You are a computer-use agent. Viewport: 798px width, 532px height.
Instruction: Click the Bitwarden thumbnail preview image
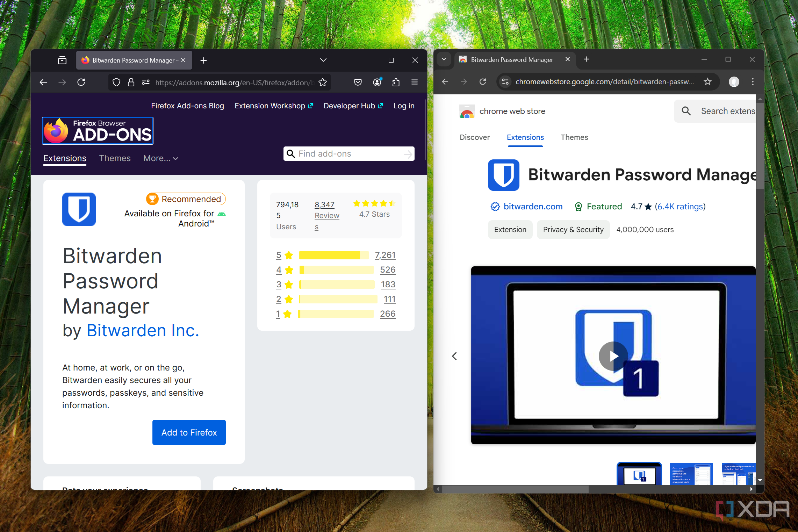tap(638, 473)
